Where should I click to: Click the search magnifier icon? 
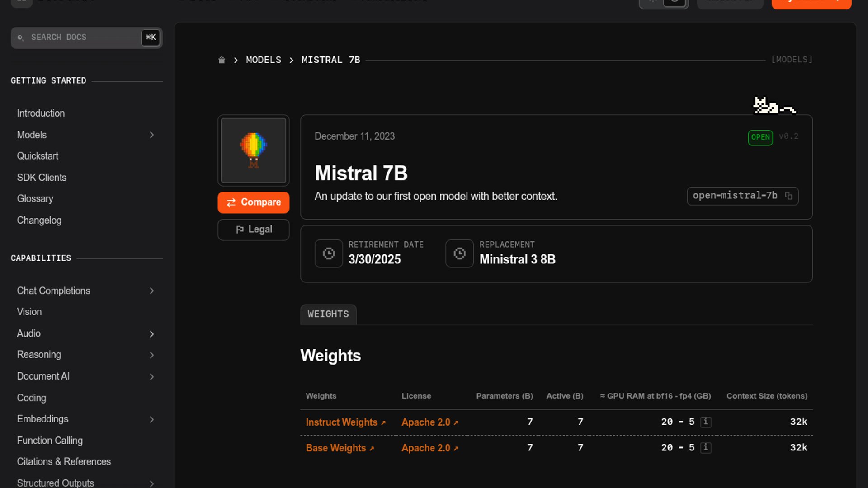20,38
